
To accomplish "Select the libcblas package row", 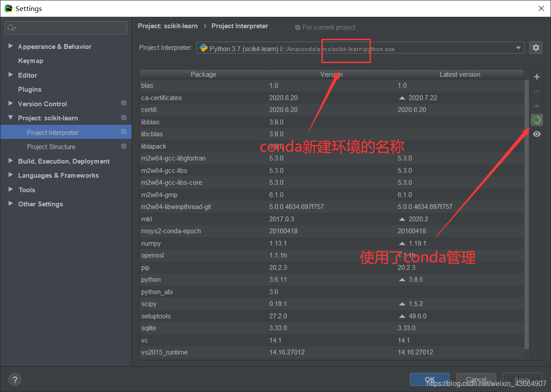I will (332, 134).
